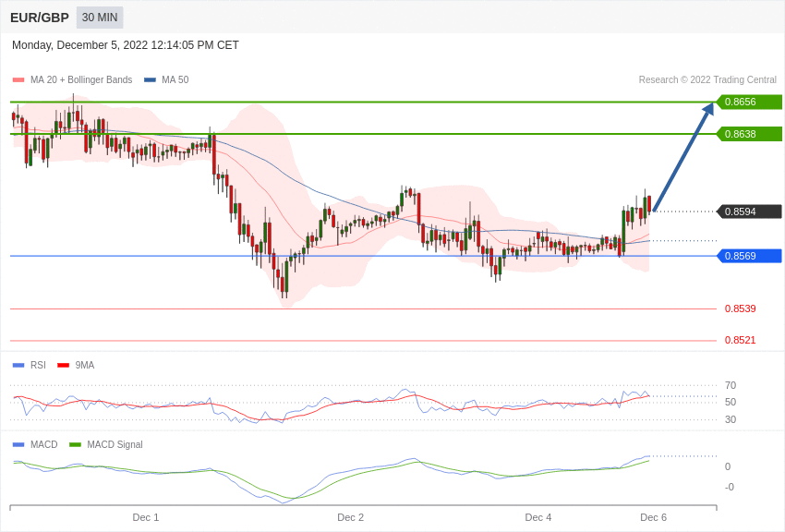This screenshot has width=785, height=532.
Task: Click the 0.8539 red support value
Action: (741, 308)
